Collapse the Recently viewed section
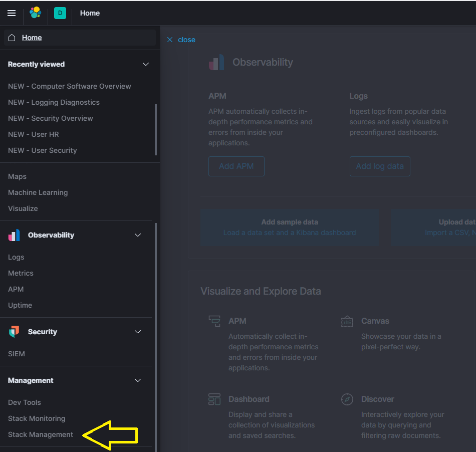The height and width of the screenshot is (452, 476). pyautogui.click(x=146, y=64)
